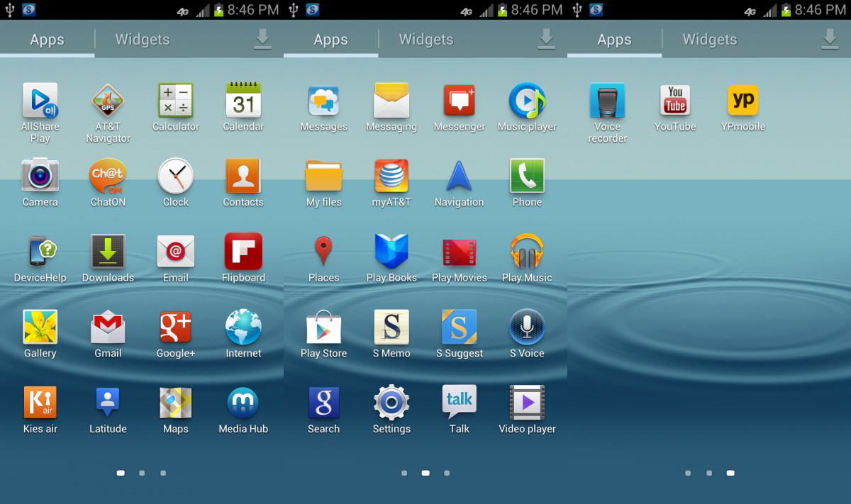The height and width of the screenshot is (504, 851).
Task: Launch Kies air
Action: [x=40, y=403]
